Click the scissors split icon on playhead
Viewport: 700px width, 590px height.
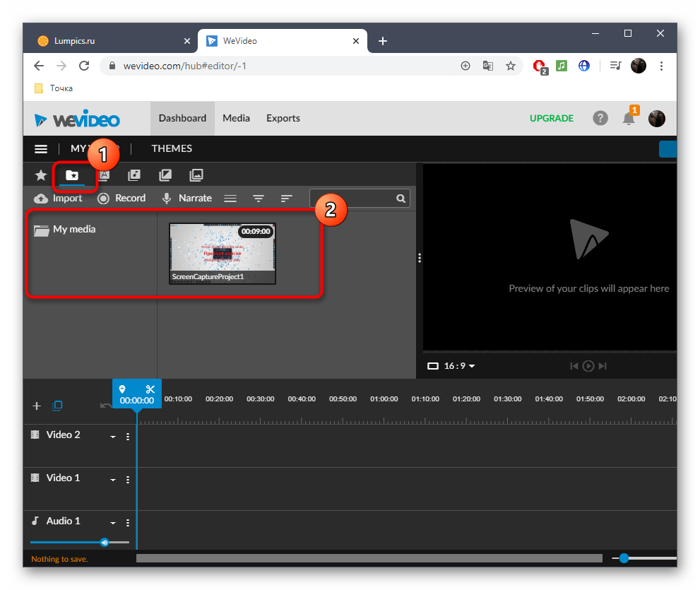(x=150, y=389)
